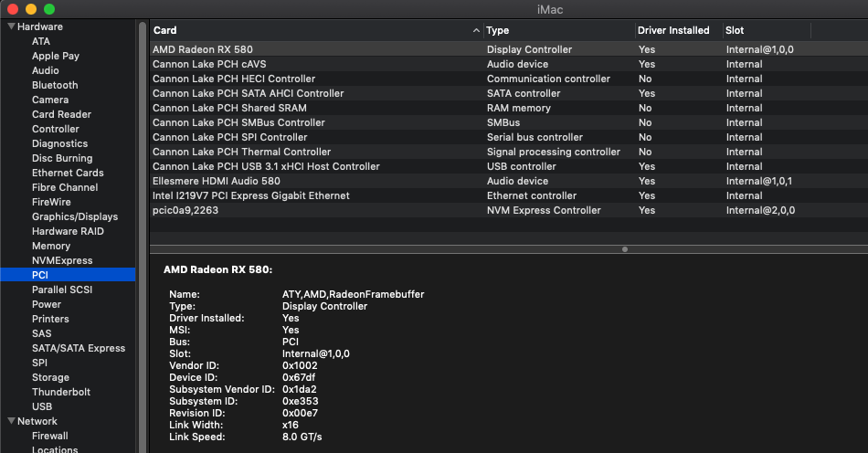Screen dimensions: 868x453
Task: Select Cannon Lake PCH Shared SRAM row
Action: point(509,108)
